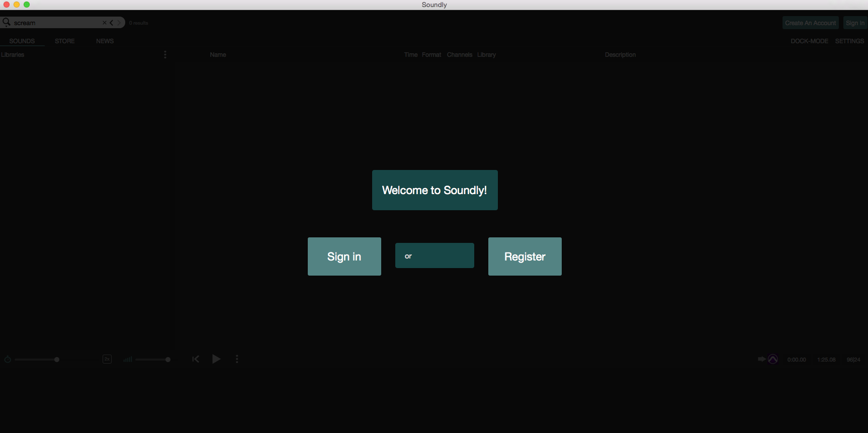
Task: Click the send-to arrow icon near the timecode
Action: (762, 359)
